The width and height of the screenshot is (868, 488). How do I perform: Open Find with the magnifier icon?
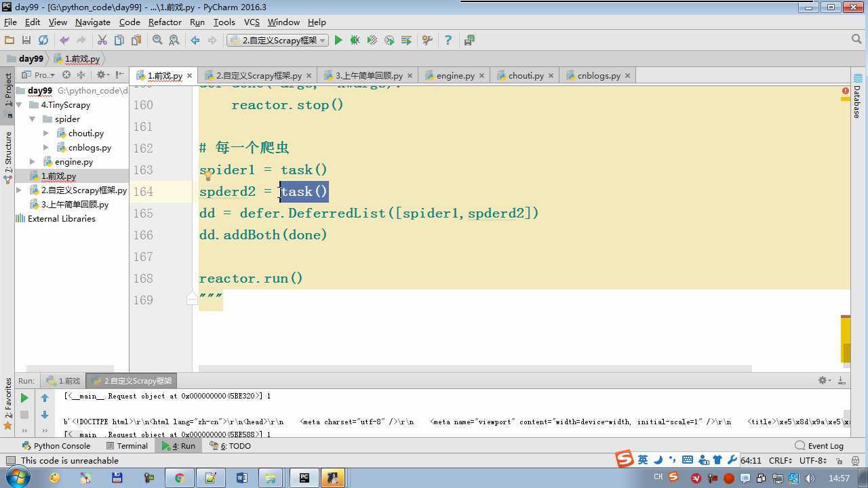157,41
